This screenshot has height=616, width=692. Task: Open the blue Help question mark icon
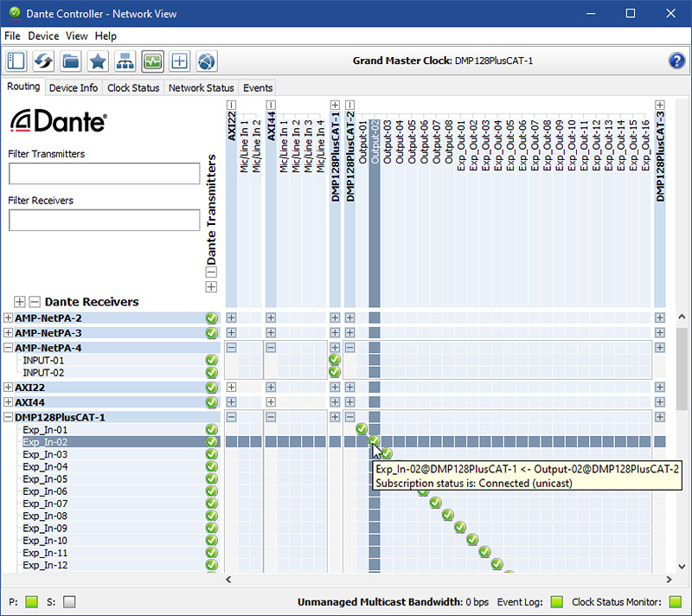(x=676, y=61)
